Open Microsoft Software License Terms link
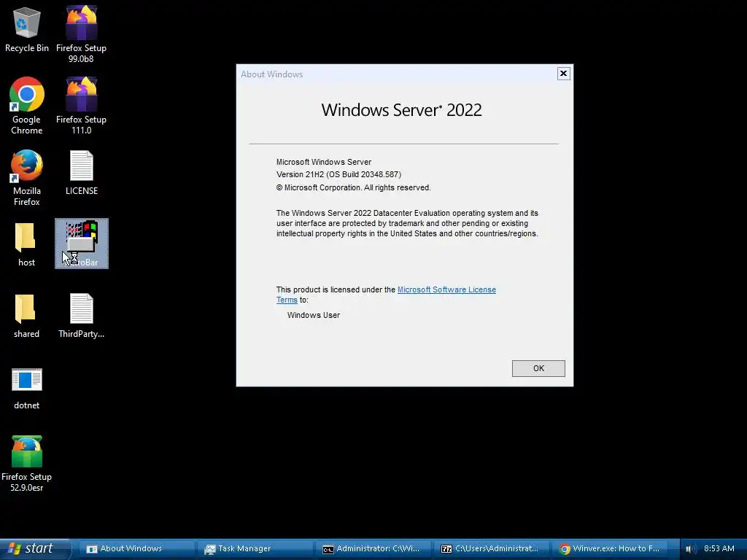Screen dimensions: 747x560 (x=446, y=289)
